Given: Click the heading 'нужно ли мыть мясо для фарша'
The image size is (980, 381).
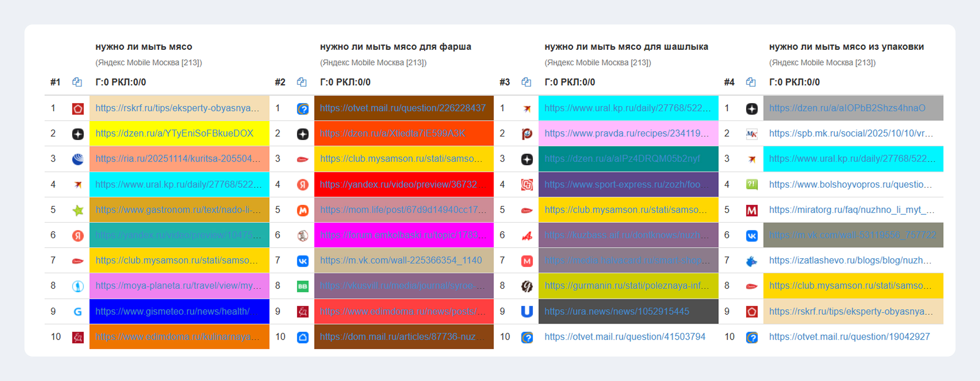Looking at the screenshot, I should [x=395, y=47].
